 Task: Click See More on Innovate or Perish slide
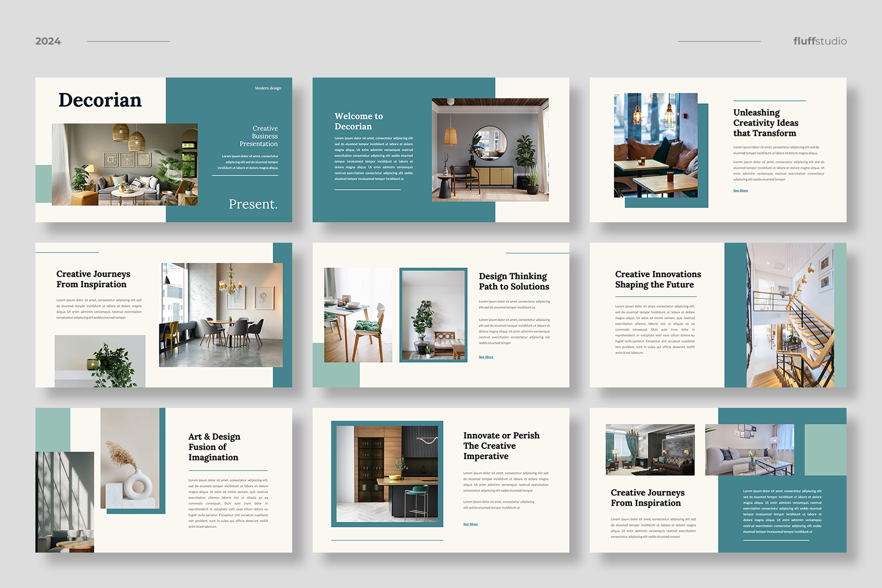[470, 524]
